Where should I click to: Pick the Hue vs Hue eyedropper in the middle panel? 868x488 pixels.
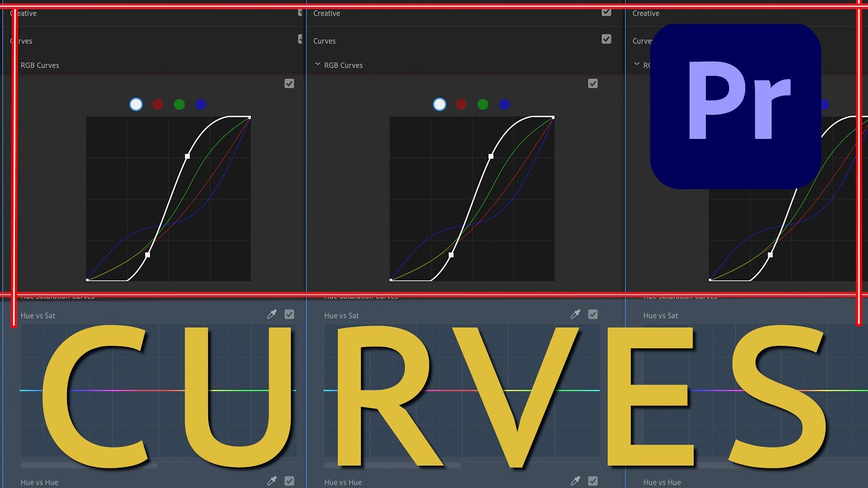pos(576,481)
